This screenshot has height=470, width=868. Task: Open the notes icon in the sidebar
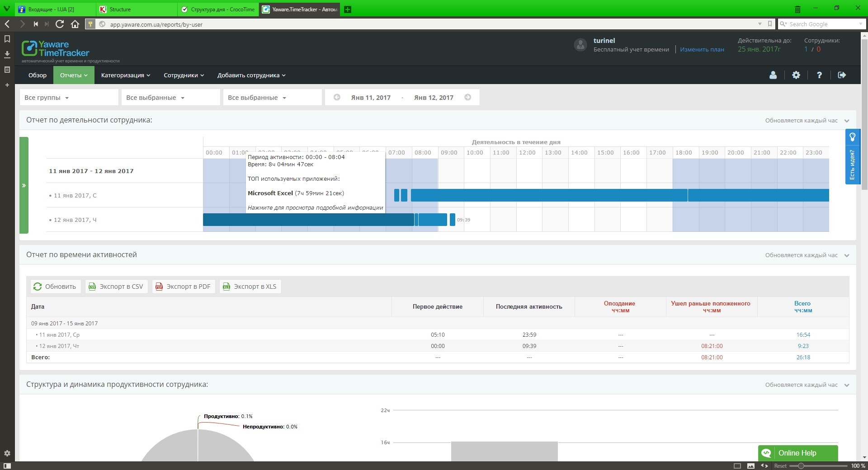[x=7, y=70]
